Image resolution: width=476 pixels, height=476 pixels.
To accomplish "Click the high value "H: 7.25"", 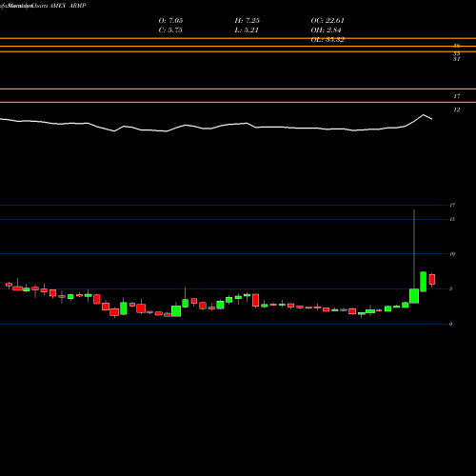I will point(248,21).
